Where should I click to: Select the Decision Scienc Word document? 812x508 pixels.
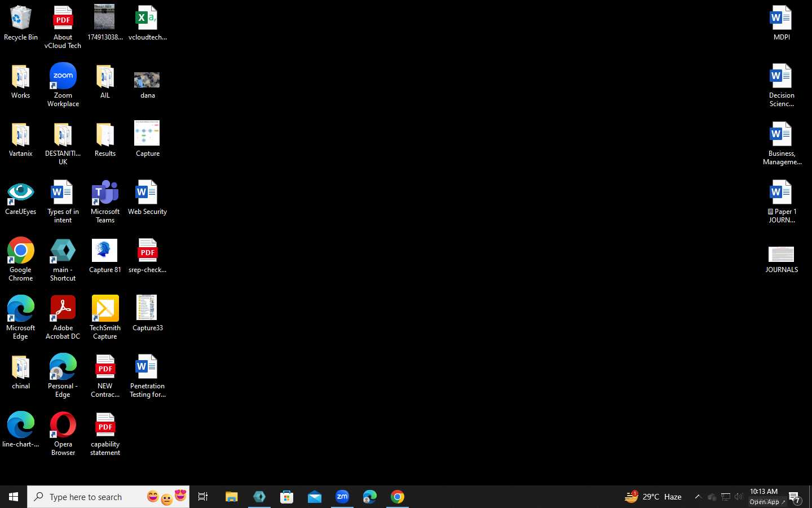782,85
